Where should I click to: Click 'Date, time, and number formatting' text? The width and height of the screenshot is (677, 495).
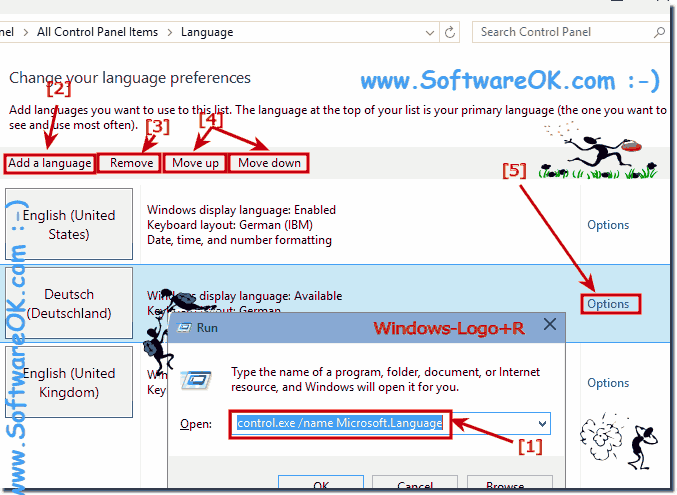[240, 240]
